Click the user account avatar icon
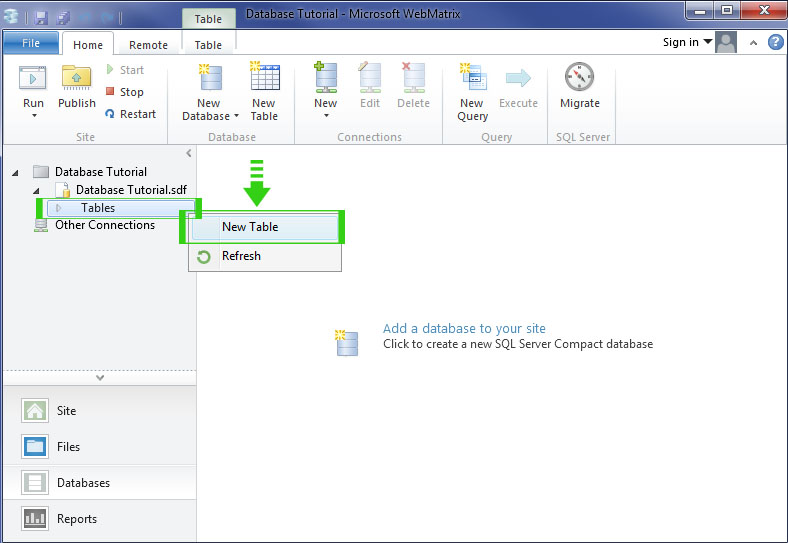 point(726,42)
